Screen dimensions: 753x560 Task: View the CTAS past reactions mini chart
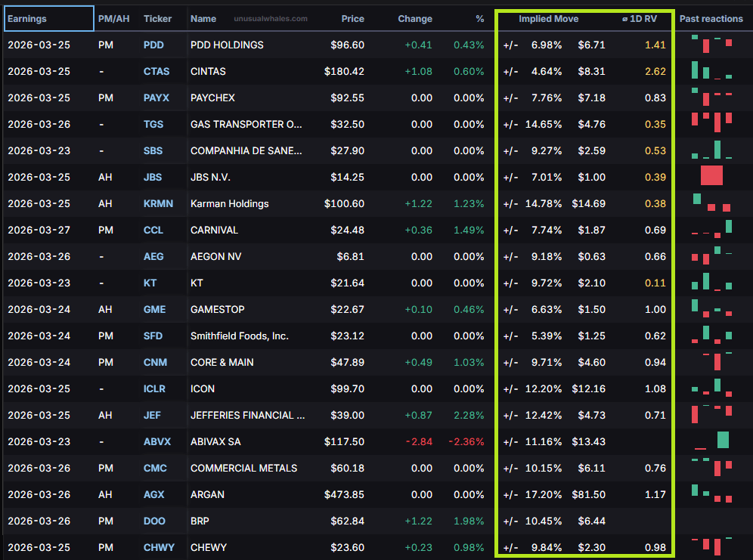711,70
